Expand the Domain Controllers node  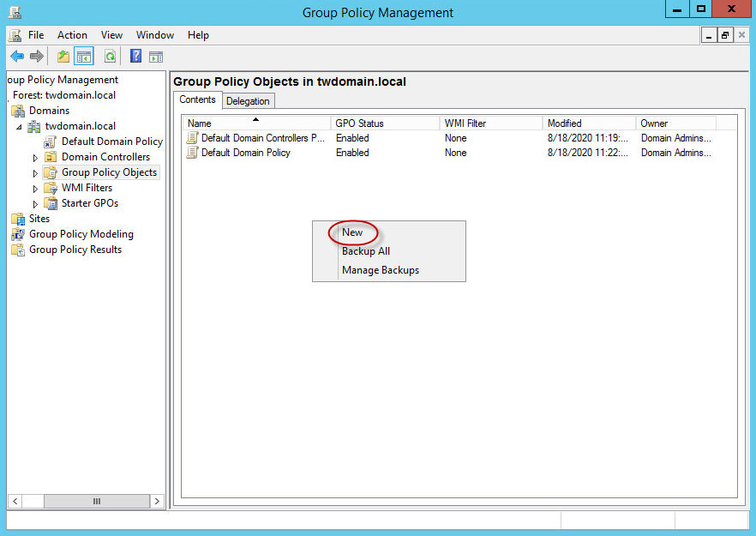coord(35,156)
